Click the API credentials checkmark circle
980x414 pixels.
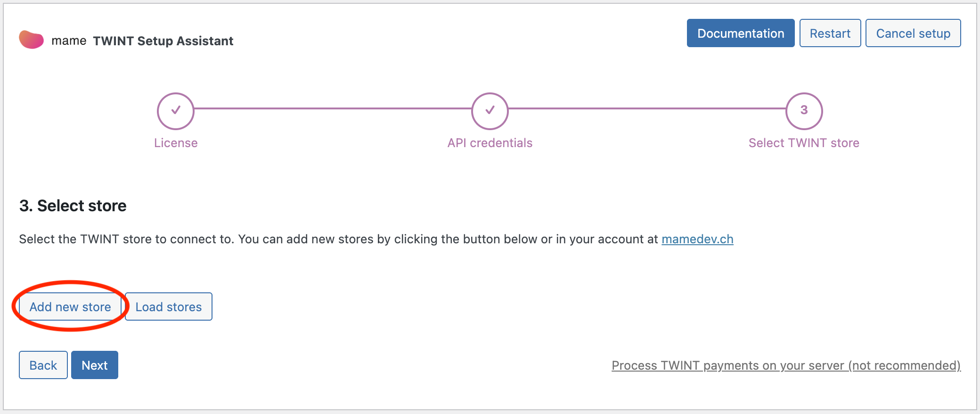coord(490,111)
